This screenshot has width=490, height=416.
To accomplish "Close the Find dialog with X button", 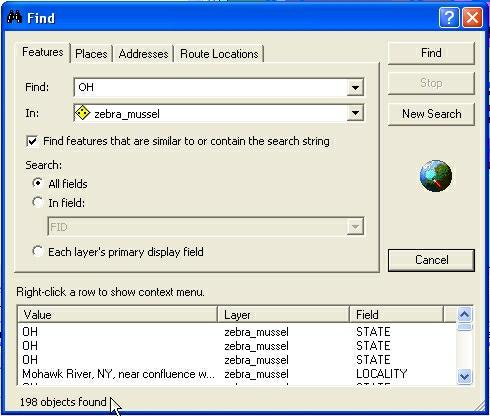I will (472, 17).
